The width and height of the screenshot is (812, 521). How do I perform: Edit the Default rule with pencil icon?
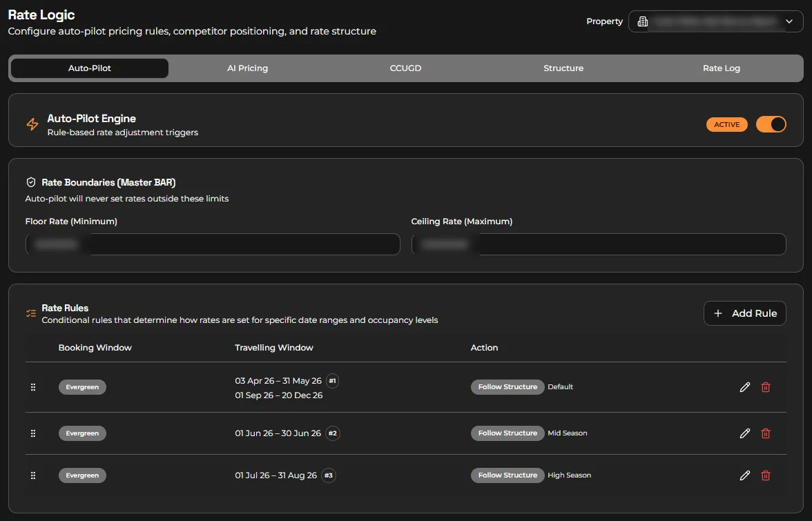[x=744, y=387]
